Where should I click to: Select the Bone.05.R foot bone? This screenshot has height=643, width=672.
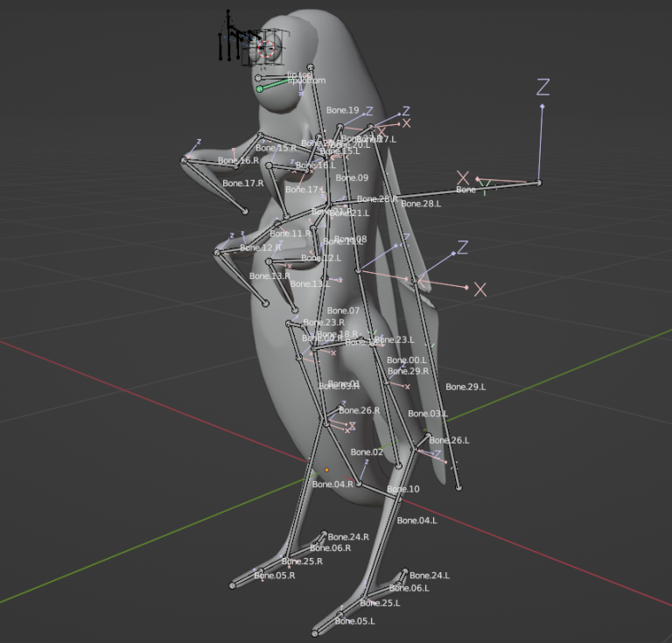tap(274, 576)
